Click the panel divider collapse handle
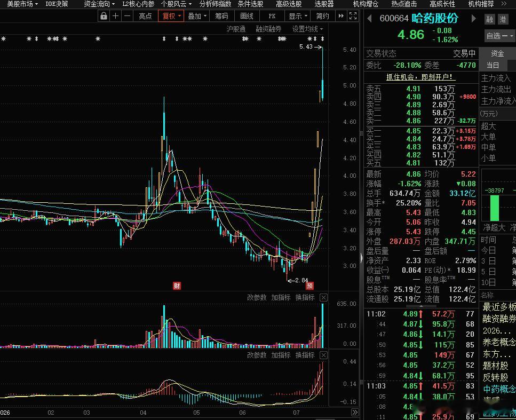 (x=362, y=257)
